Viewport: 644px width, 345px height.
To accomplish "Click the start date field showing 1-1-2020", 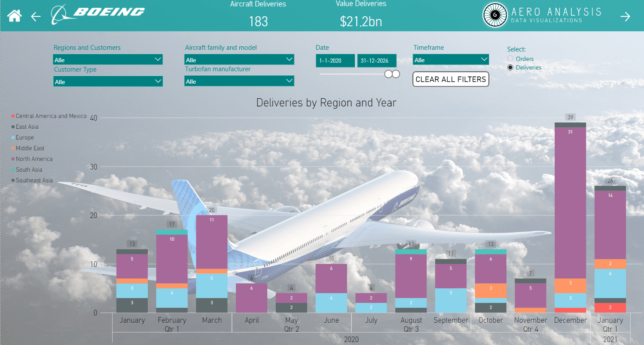I will (335, 61).
